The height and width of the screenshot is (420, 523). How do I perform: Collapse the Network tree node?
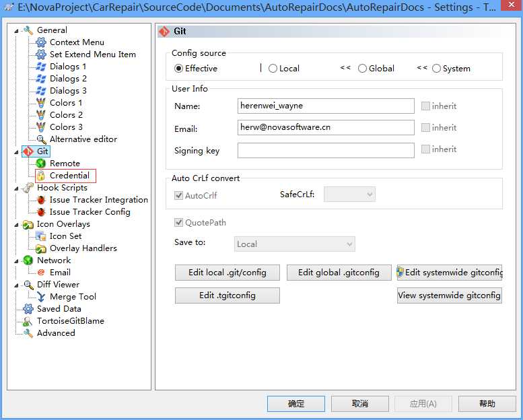click(16, 261)
